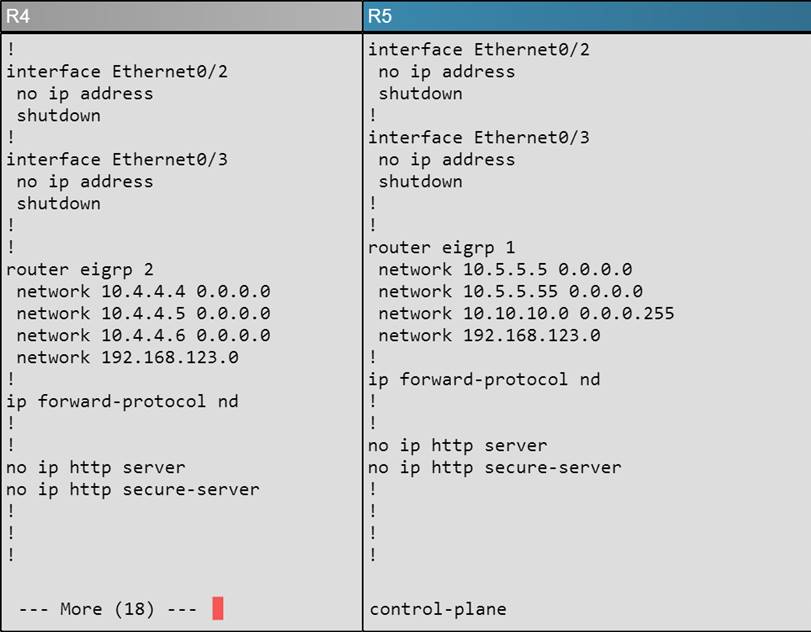This screenshot has height=632, width=811.
Task: Click 'control-plane' text in R5
Action: (438, 609)
